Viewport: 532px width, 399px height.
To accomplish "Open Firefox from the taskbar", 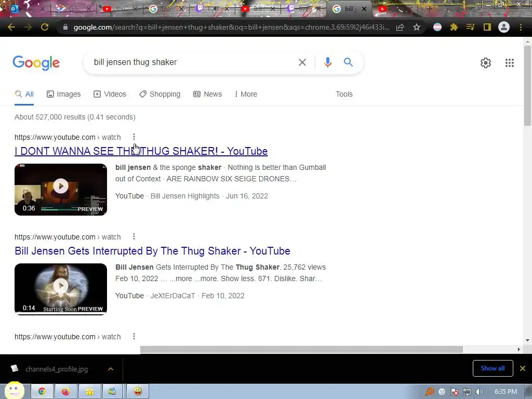I will 65,391.
